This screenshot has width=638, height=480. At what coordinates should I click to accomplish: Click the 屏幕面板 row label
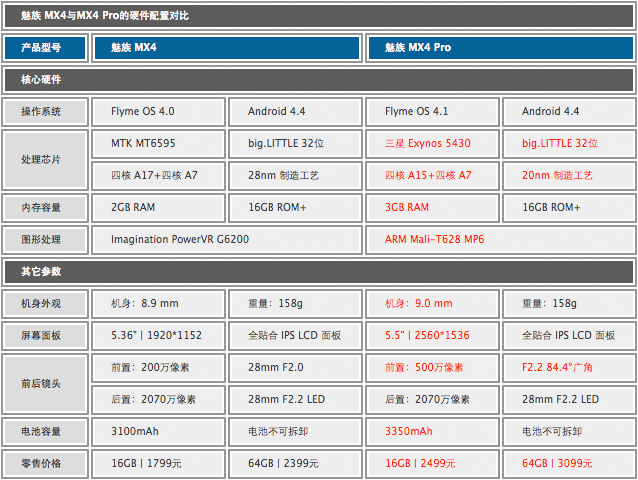pyautogui.click(x=45, y=336)
